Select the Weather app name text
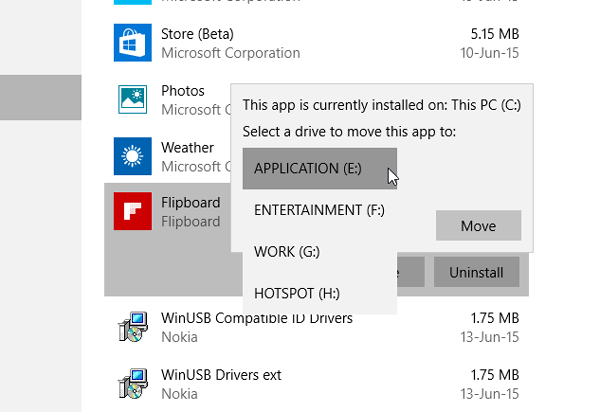600x412 pixels. [x=188, y=148]
